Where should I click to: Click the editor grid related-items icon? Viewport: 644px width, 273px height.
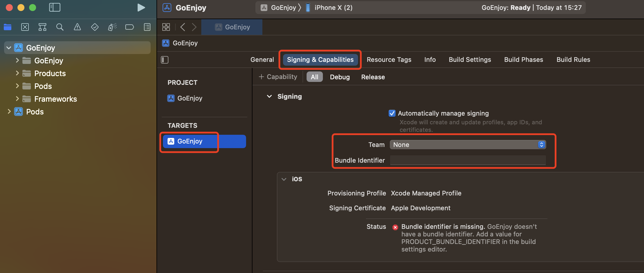pos(166,27)
